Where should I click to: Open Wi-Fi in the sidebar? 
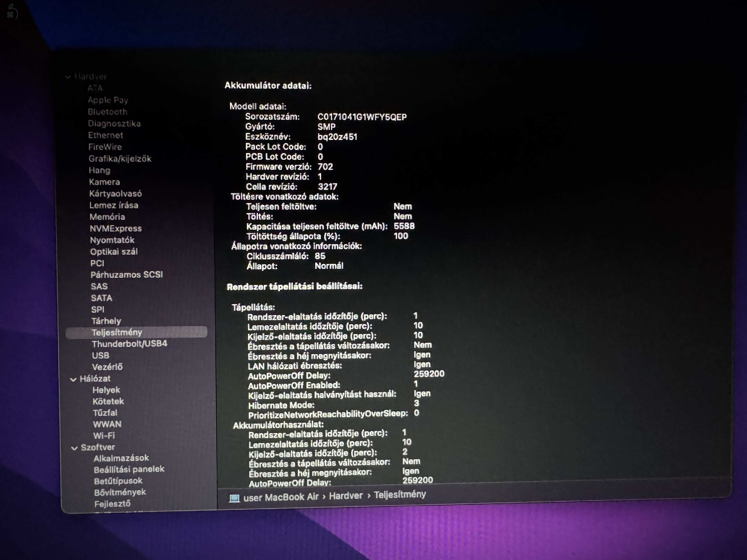(104, 436)
